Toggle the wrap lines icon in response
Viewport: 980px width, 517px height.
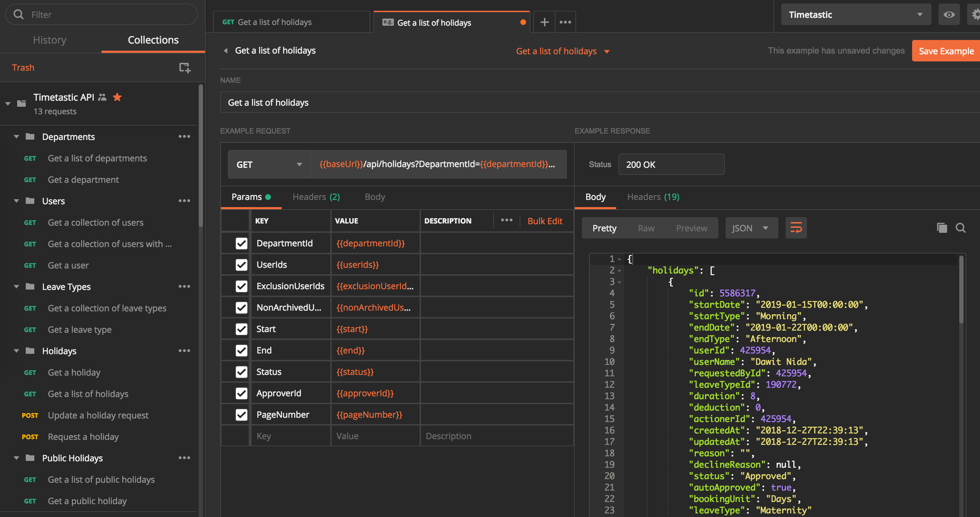[796, 228]
